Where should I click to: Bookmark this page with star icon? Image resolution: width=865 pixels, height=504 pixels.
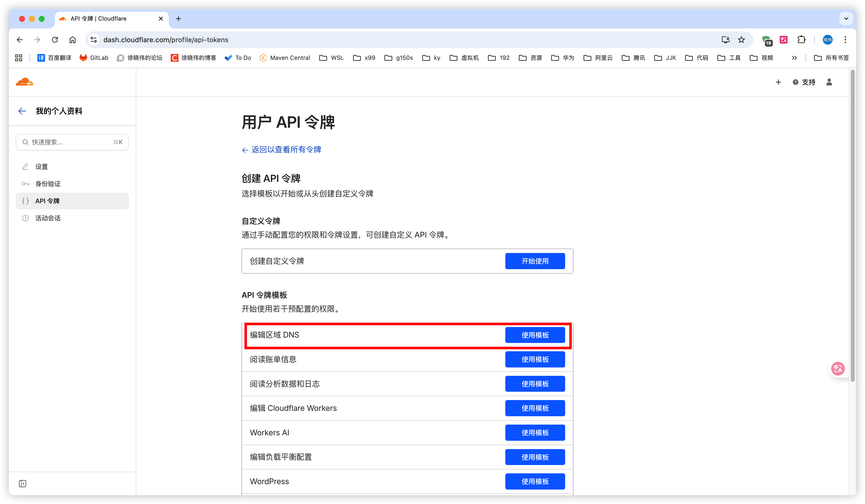coord(741,40)
